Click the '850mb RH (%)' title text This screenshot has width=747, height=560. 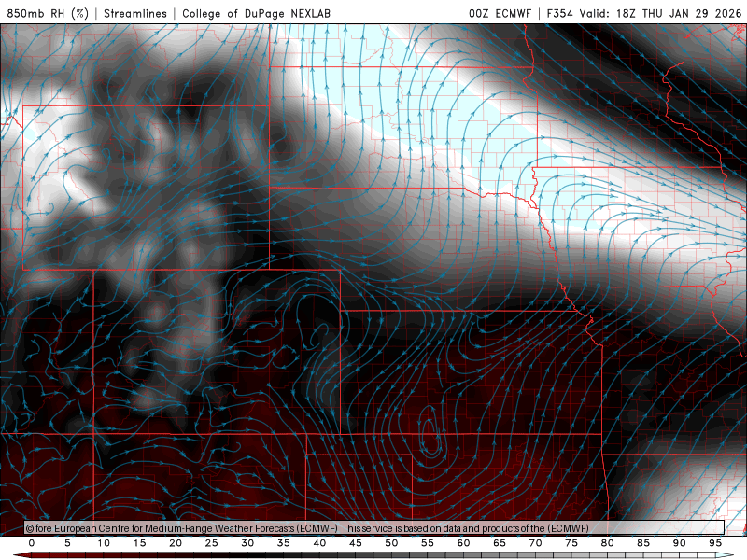48,13
